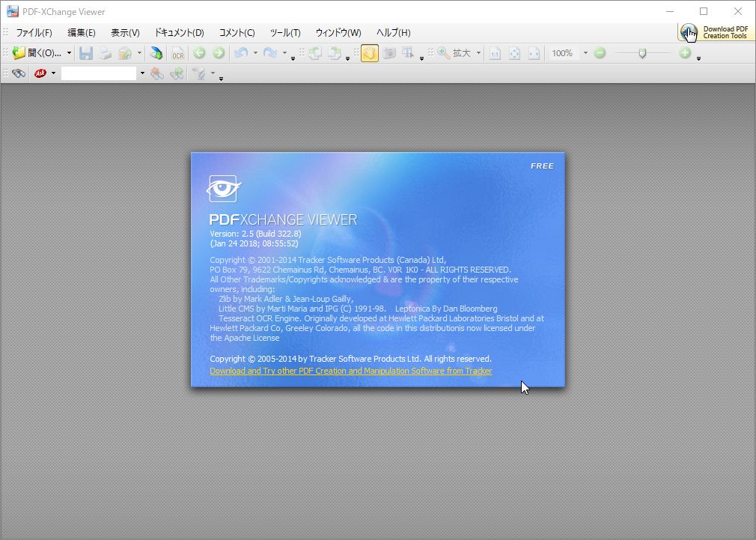Click the Undo arrow icon
The image size is (756, 540).
point(243,52)
